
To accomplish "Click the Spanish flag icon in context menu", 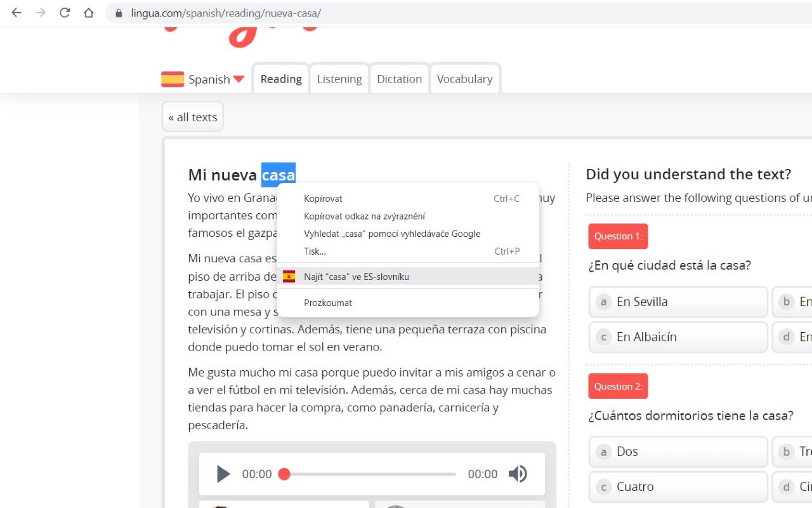I will (289, 276).
